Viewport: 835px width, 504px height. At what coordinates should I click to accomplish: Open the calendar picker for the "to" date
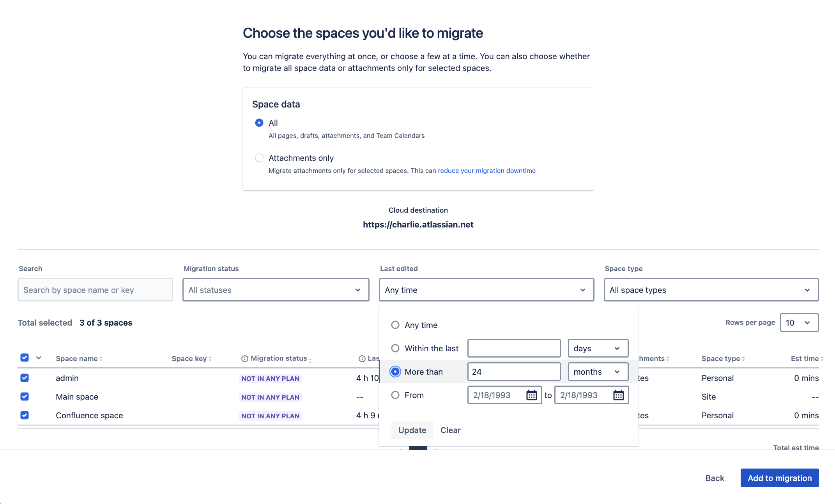(x=619, y=395)
